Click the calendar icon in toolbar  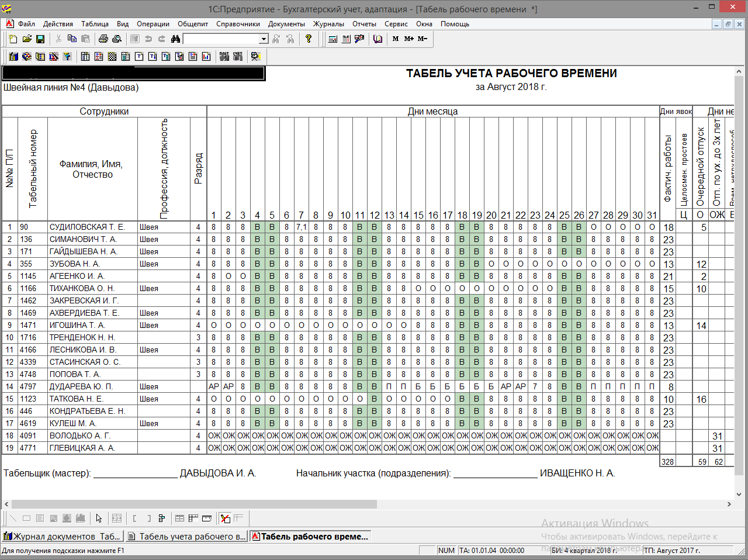tap(347, 39)
